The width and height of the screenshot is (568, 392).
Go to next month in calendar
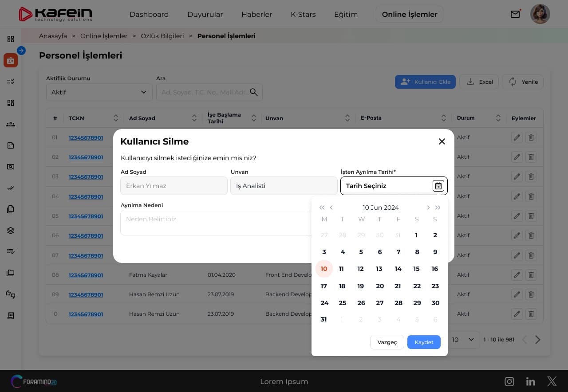(x=428, y=208)
